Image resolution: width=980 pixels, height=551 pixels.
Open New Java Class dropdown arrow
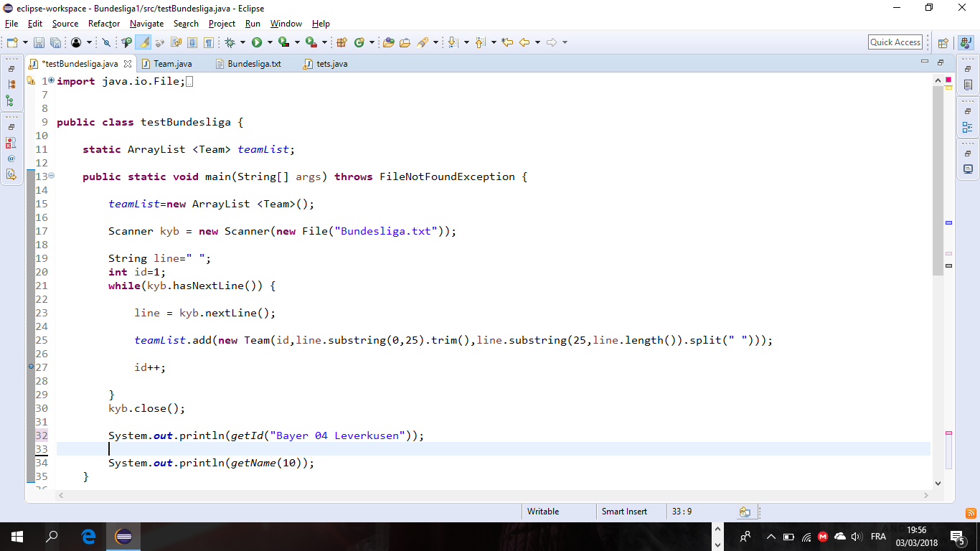(372, 42)
